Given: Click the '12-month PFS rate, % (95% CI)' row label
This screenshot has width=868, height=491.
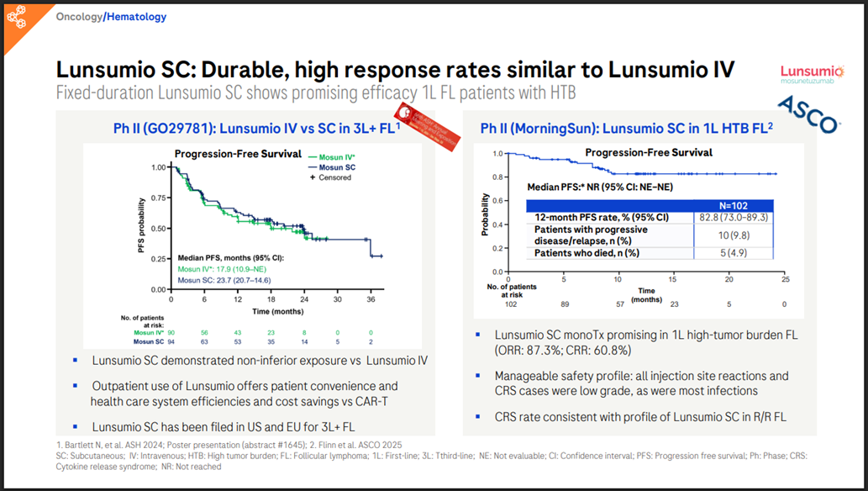Looking at the screenshot, I should [x=602, y=217].
